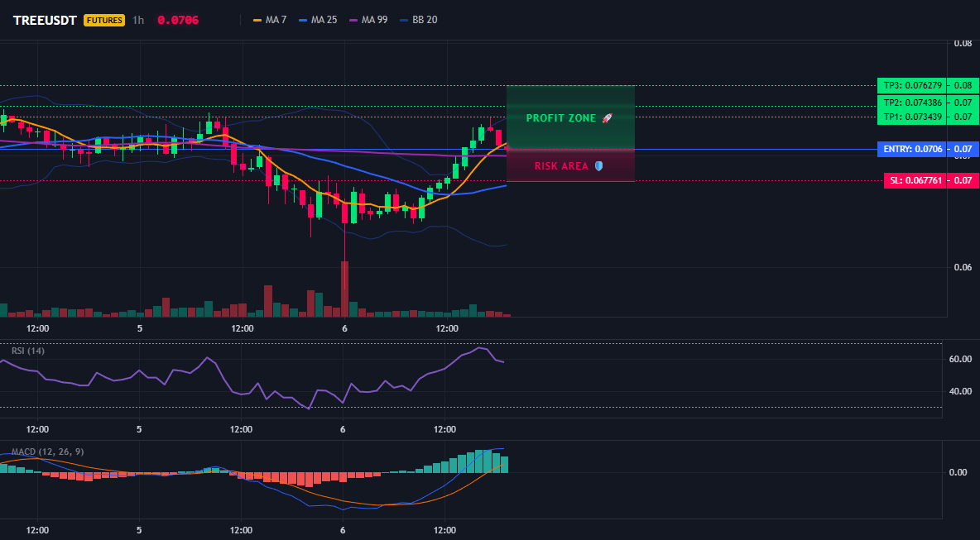The image size is (980, 540).
Task: Click the 40.00 RSI axis value
Action: pyautogui.click(x=960, y=391)
